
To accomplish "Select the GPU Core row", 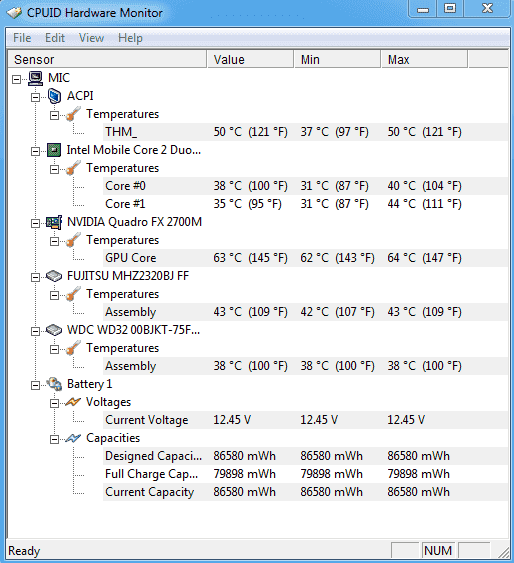I will [305, 258].
